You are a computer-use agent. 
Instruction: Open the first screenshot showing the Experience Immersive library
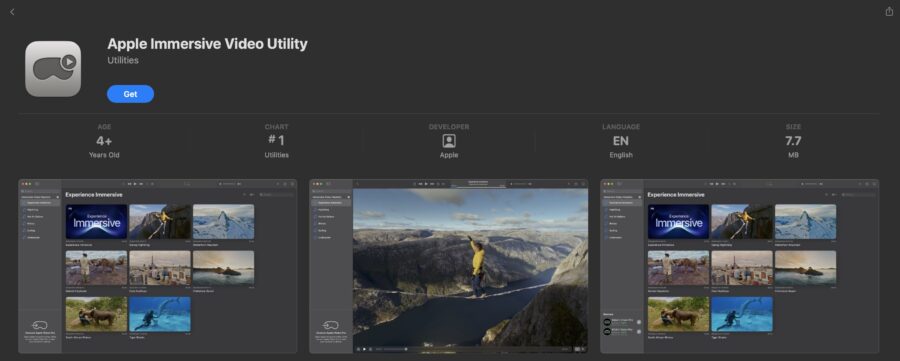coord(158,266)
